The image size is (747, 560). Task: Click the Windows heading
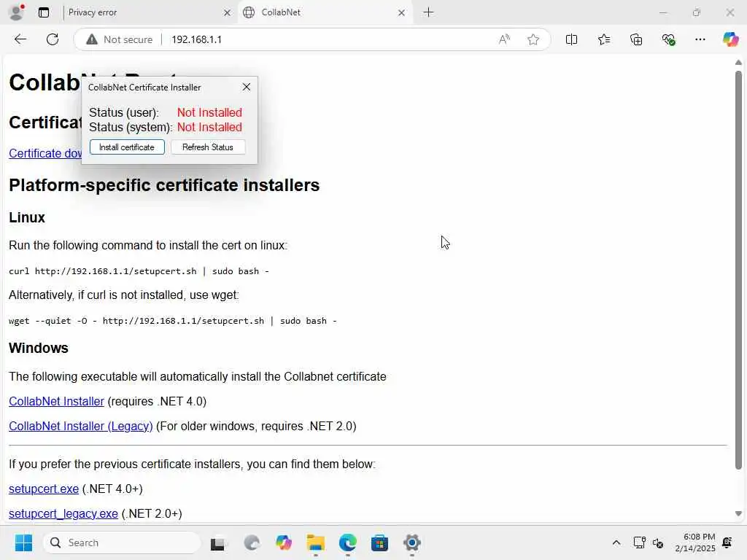(39, 348)
